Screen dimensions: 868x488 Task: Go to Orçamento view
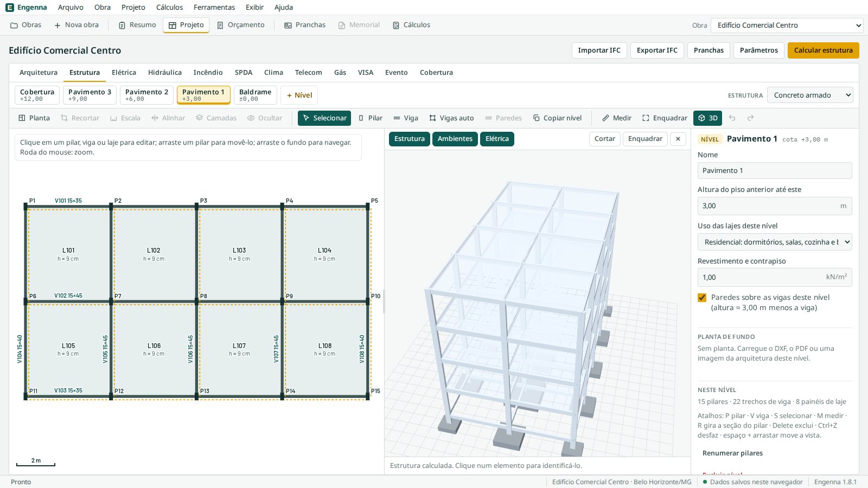point(241,25)
